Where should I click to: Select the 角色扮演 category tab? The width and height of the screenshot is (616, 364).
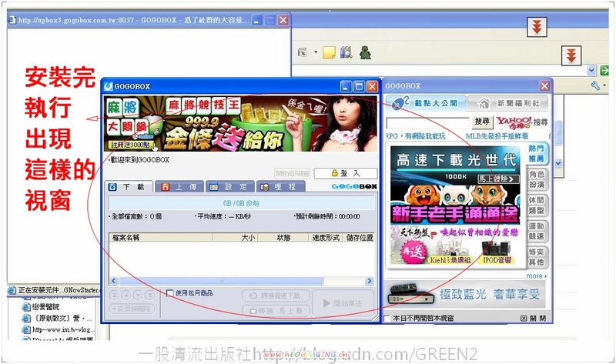click(537, 179)
